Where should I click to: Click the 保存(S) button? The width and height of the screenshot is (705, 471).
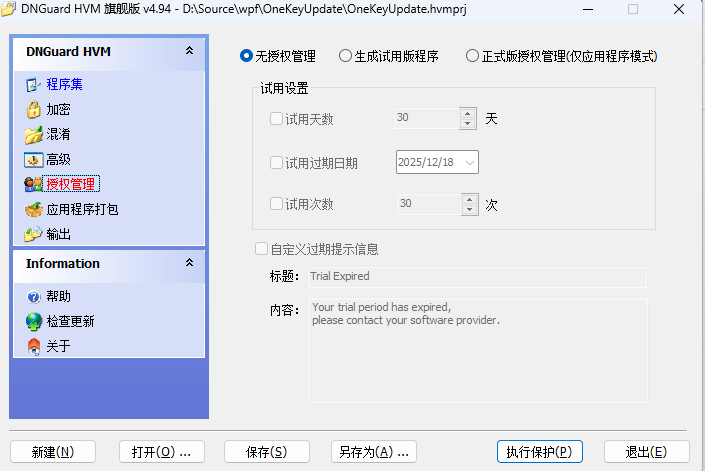(267, 452)
